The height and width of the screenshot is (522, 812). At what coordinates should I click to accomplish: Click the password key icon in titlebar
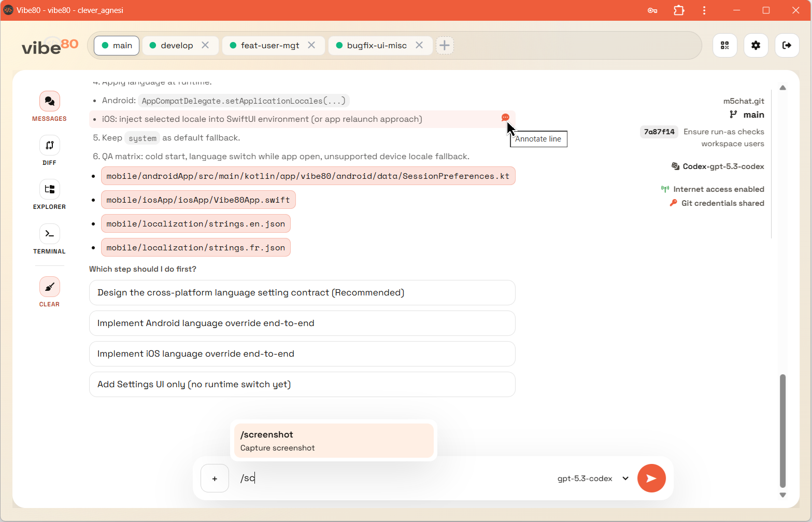652,10
